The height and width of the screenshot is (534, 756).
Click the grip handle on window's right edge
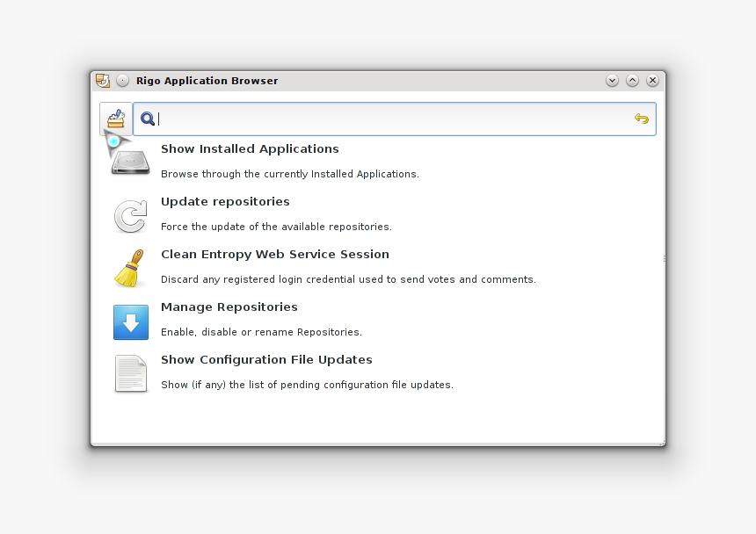(x=664, y=258)
